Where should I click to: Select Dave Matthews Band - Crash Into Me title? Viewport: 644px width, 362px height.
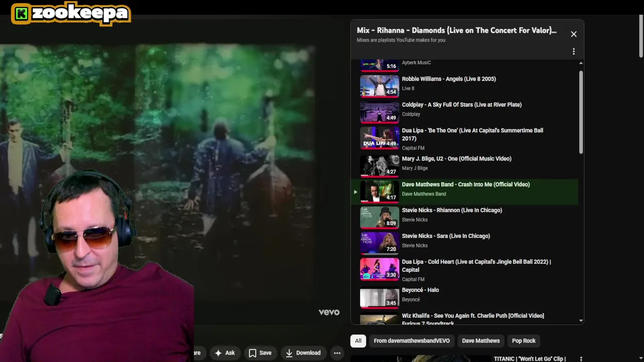(465, 185)
